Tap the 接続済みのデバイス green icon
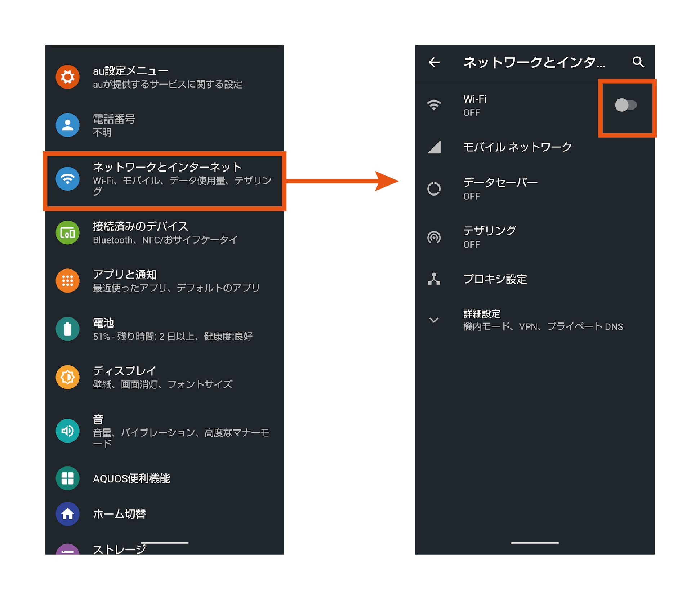Screen dimensions: 700x601 click(67, 233)
